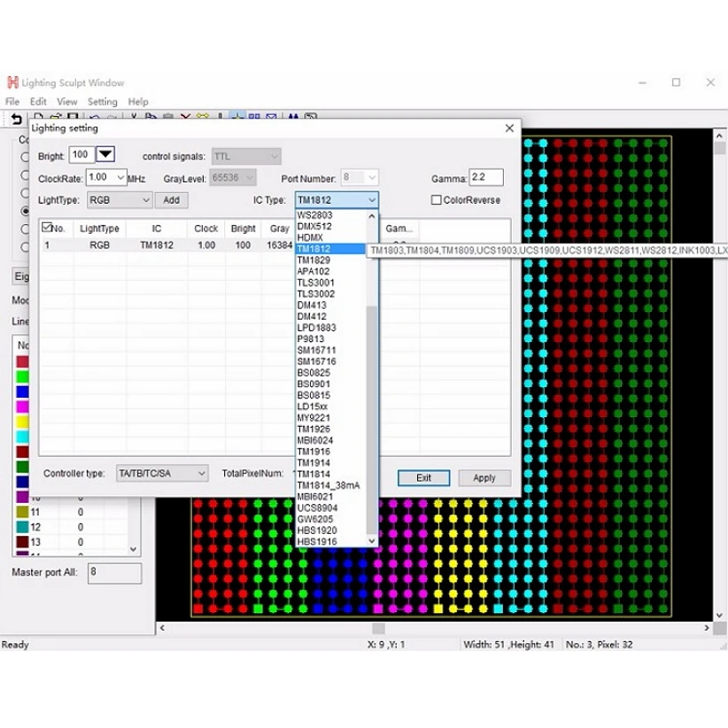Select P9813 in the IC Type list
This screenshot has width=728, height=728.
tap(331, 339)
